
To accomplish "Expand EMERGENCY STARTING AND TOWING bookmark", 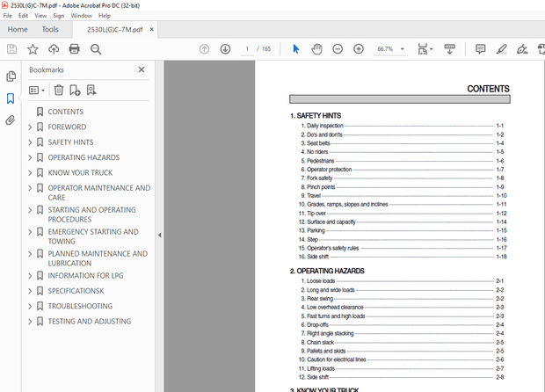I will pos(30,232).
